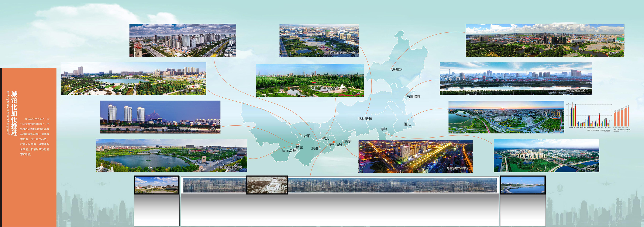The height and width of the screenshot is (227, 644).
Task: Select the 通辽 city point on map
Action: click(408, 121)
